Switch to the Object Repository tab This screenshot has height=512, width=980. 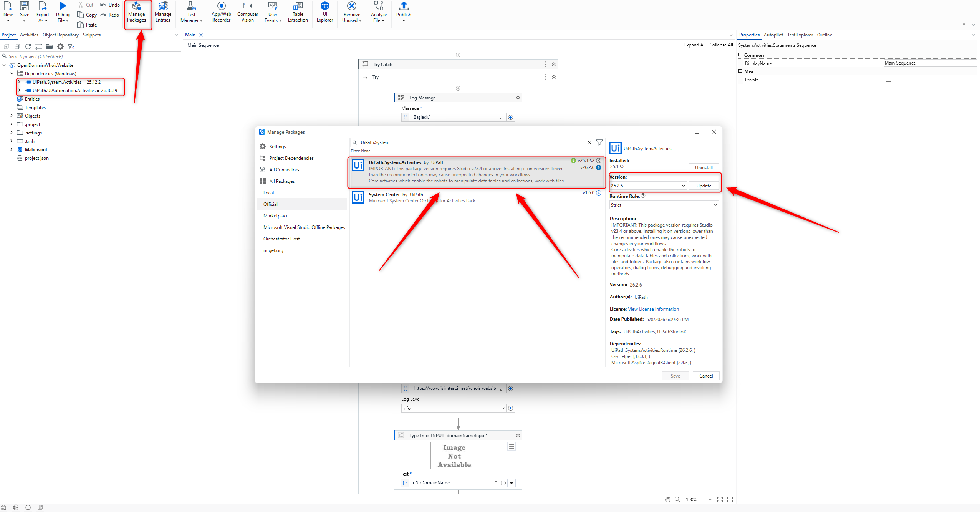coord(61,35)
